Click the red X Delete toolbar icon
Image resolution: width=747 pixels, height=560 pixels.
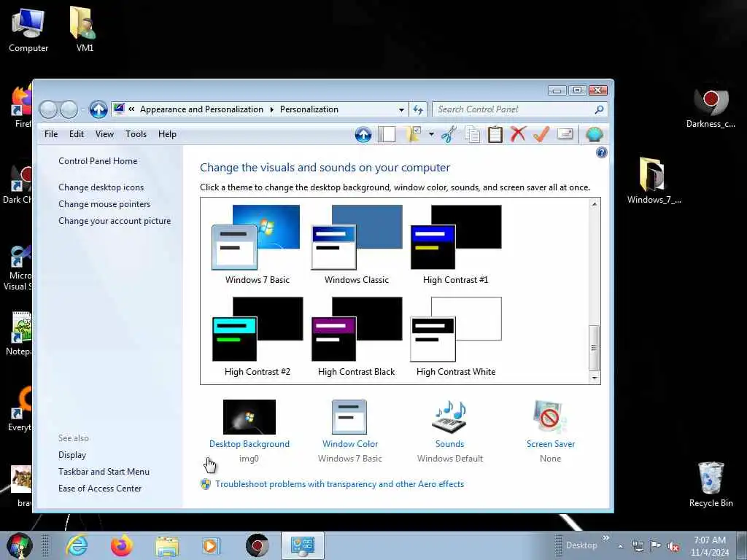(x=518, y=134)
